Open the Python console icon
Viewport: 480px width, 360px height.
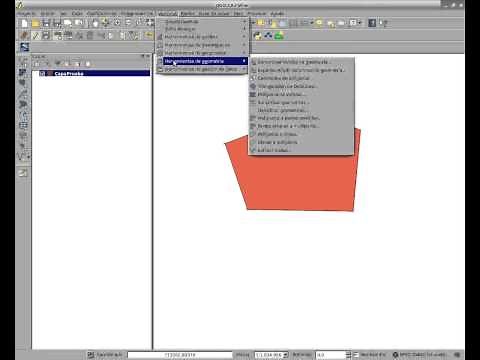click(x=257, y=36)
